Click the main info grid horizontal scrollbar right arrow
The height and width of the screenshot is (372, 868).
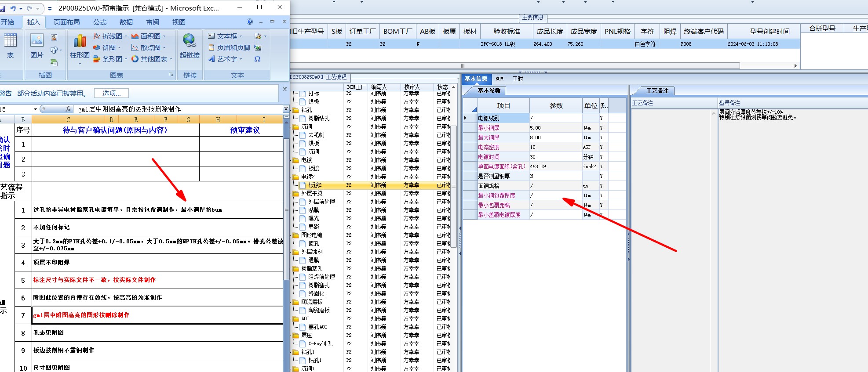coord(795,66)
